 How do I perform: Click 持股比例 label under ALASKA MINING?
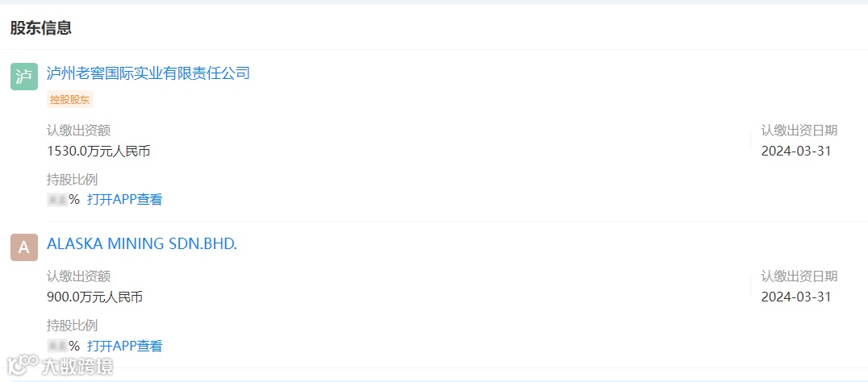click(73, 326)
